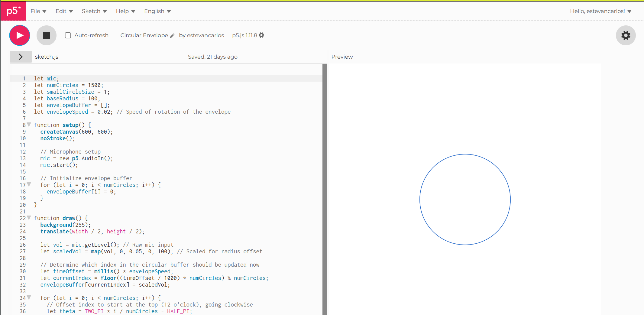Open the English language dropdown
The width and height of the screenshot is (644, 315).
[157, 11]
